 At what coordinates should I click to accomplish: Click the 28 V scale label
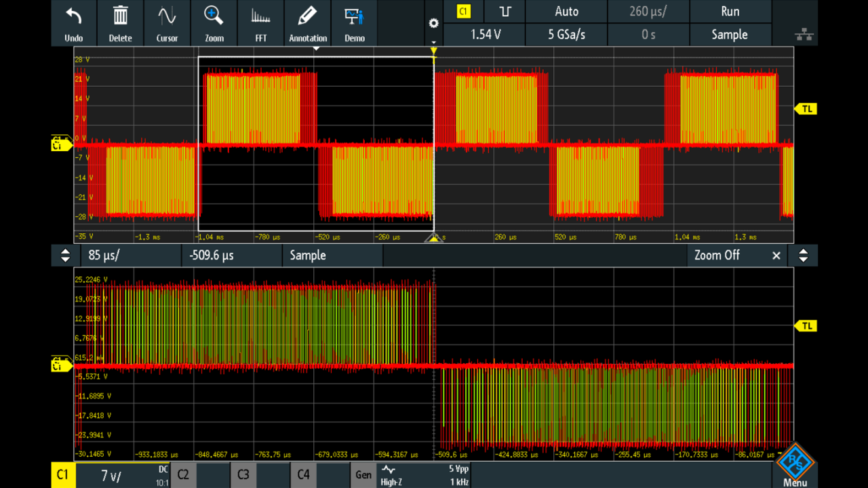coord(82,60)
